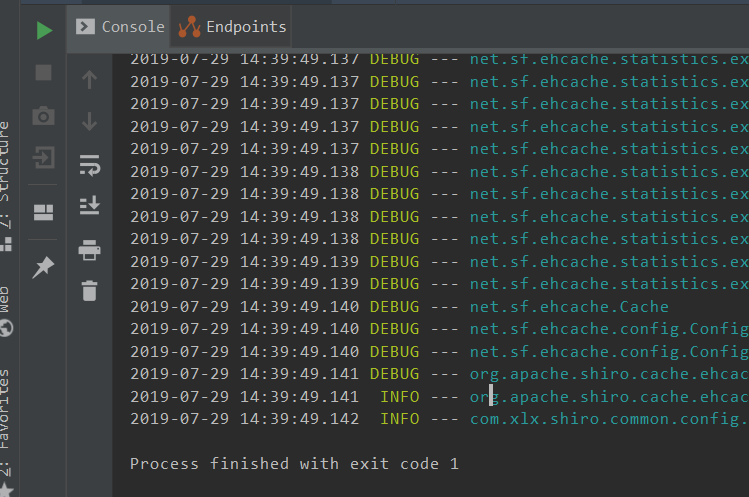Click the camera thread dump icon
This screenshot has width=749, height=497.
(x=44, y=116)
